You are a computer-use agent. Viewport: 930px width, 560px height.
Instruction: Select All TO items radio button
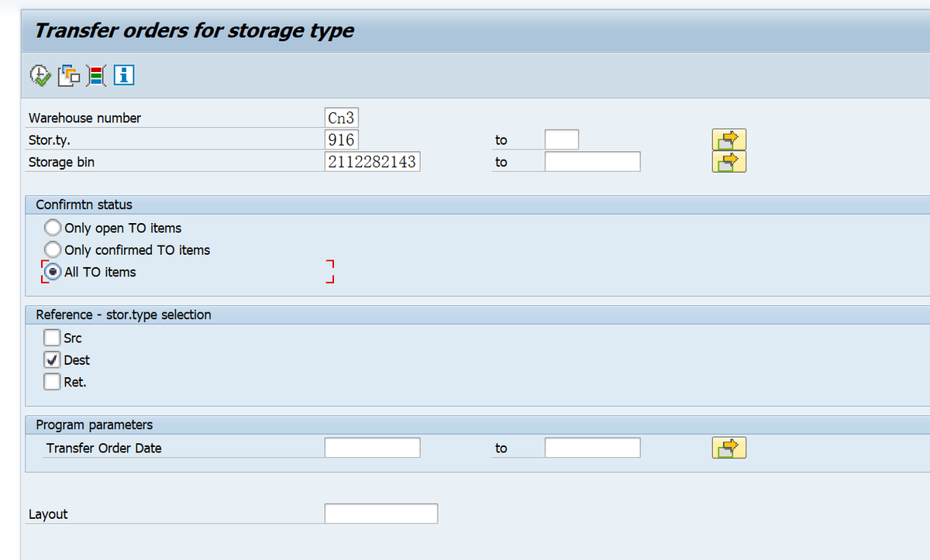(53, 272)
